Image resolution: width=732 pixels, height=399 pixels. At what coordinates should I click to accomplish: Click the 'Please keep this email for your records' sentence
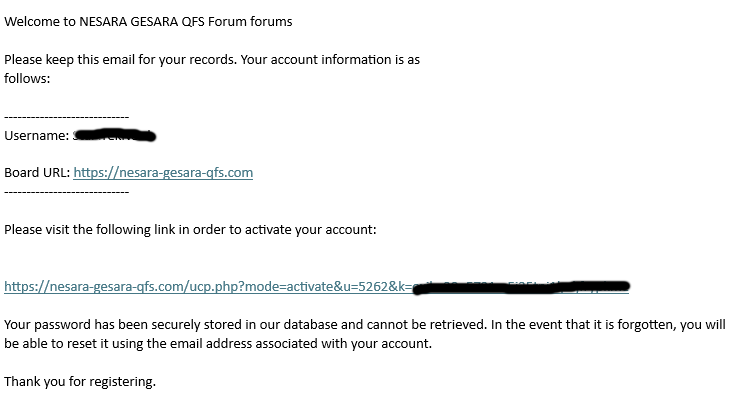tap(120, 60)
